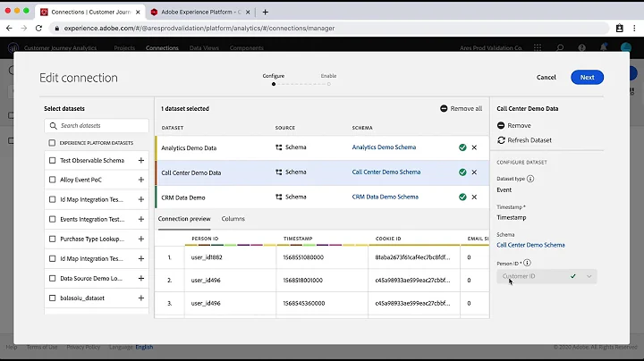
Task: Remove CRM Data Demo with X icon
Action: [474, 197]
